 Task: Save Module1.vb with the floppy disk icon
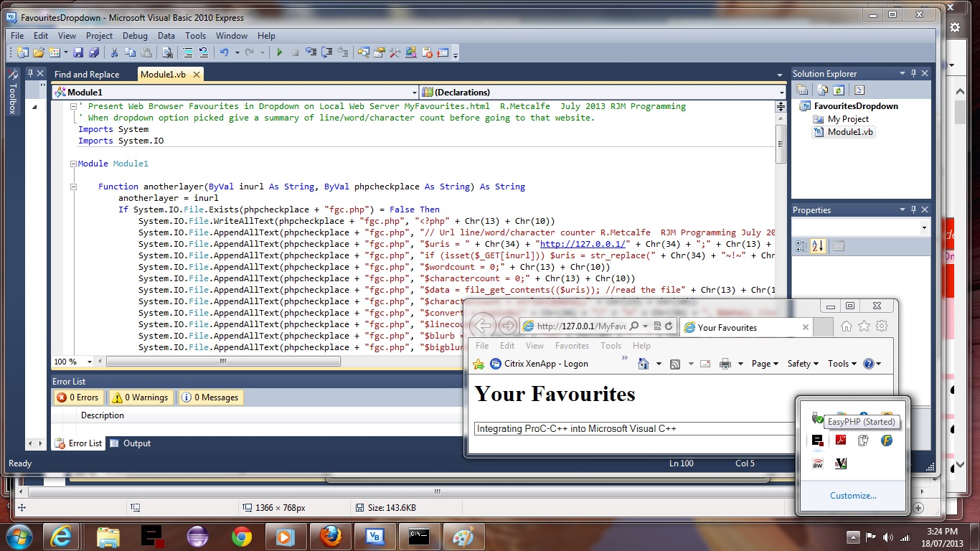77,52
